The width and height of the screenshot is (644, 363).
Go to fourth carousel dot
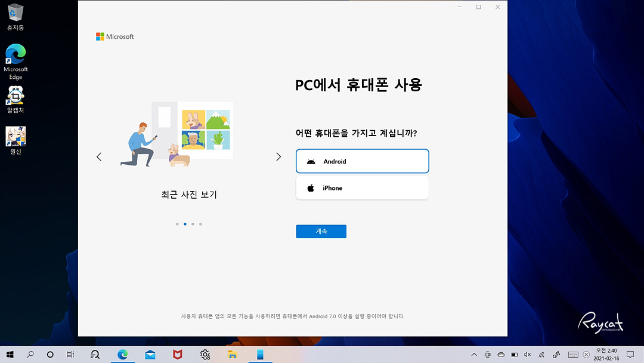click(200, 224)
